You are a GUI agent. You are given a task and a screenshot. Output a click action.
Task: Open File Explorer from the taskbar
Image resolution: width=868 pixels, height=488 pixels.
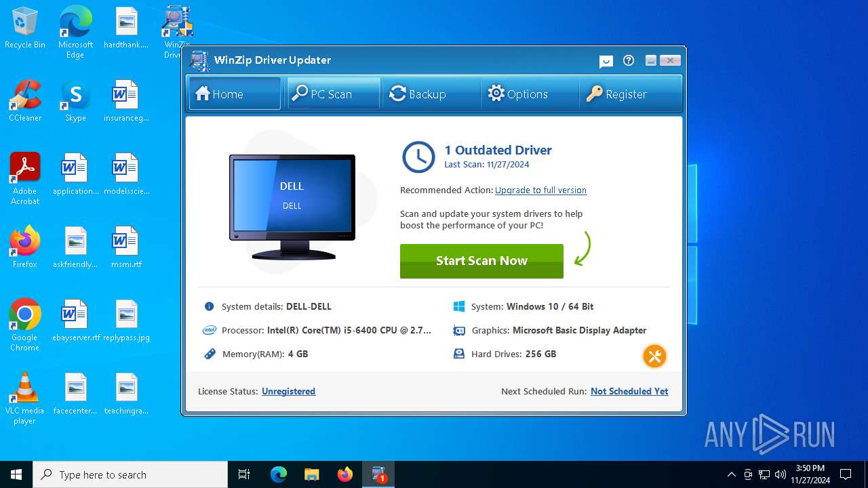pos(311,474)
